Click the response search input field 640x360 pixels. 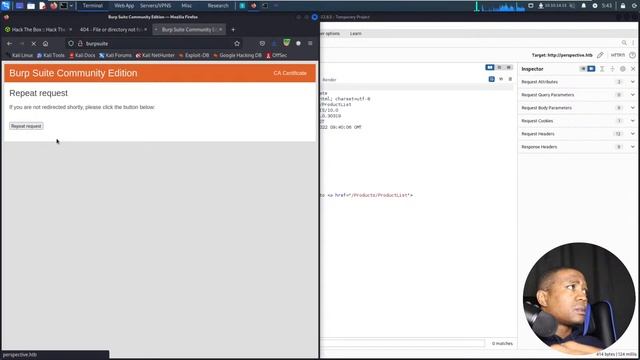pyautogui.click(x=403, y=344)
